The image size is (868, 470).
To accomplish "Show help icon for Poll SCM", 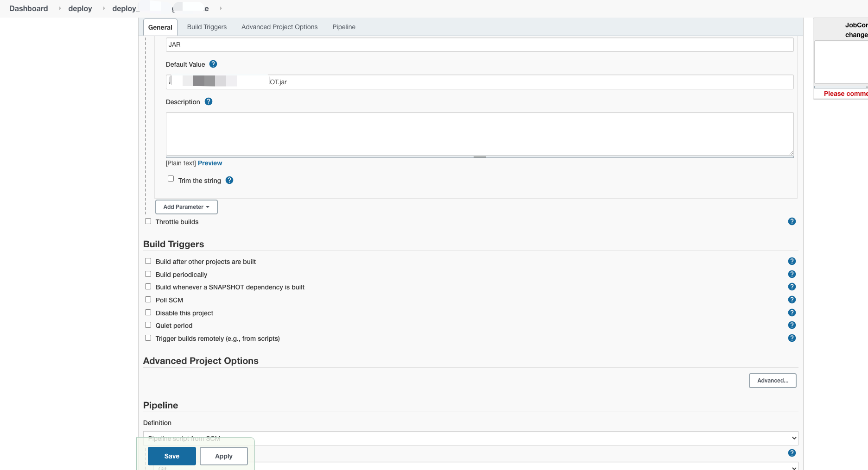I will [x=792, y=300].
